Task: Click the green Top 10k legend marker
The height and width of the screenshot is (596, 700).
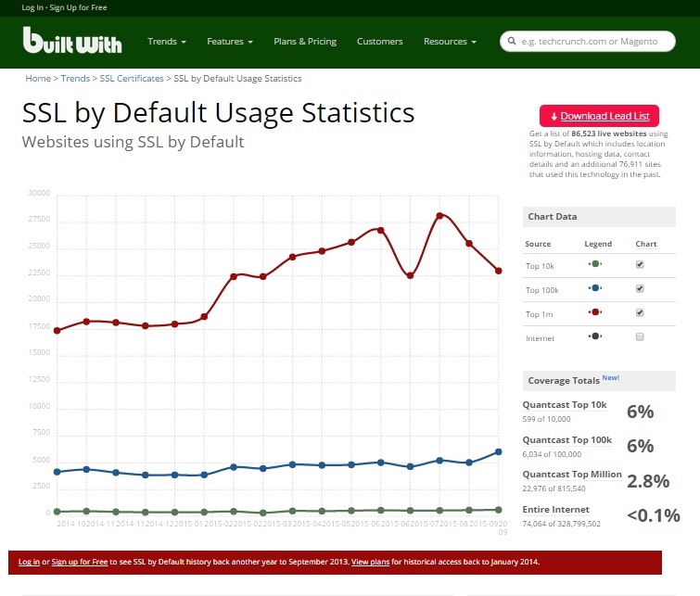Action: point(595,264)
